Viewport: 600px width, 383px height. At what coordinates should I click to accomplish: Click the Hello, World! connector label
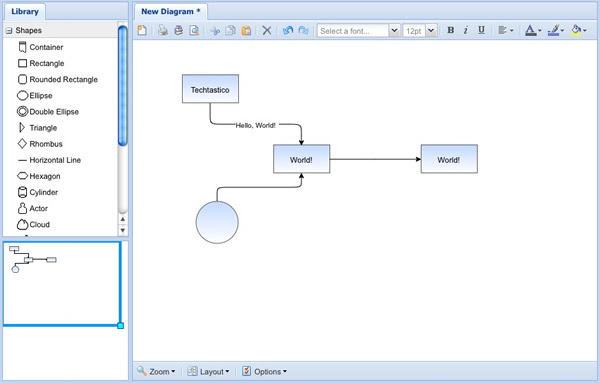(256, 125)
